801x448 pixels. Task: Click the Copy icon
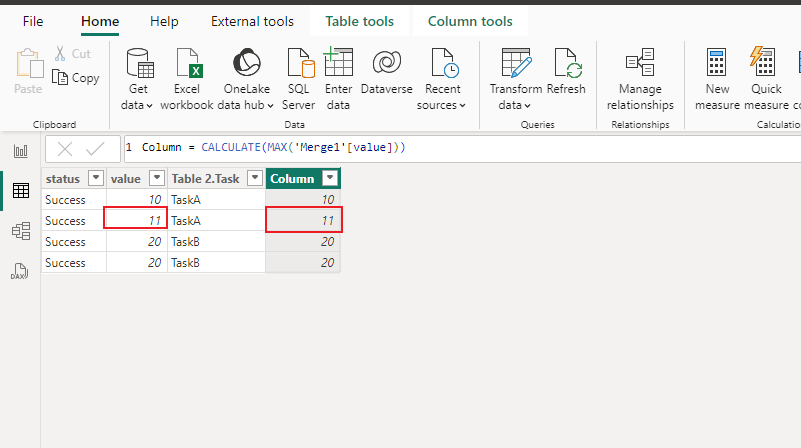[60, 78]
